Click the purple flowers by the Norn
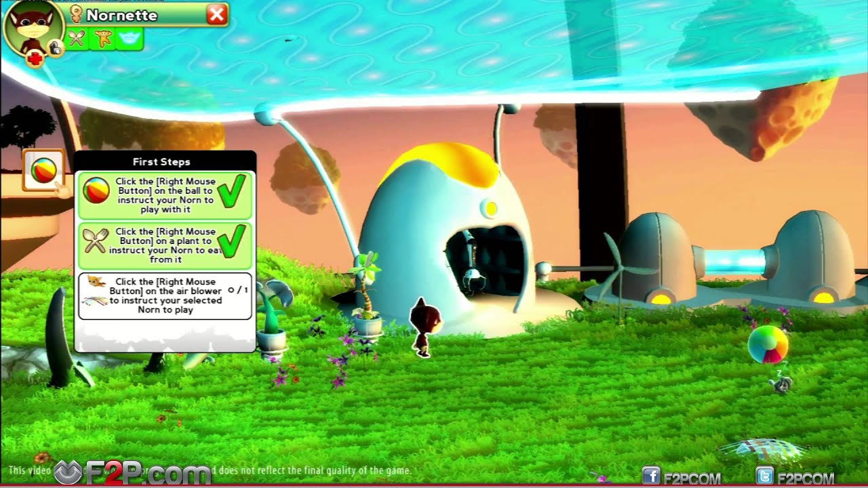 347,356
